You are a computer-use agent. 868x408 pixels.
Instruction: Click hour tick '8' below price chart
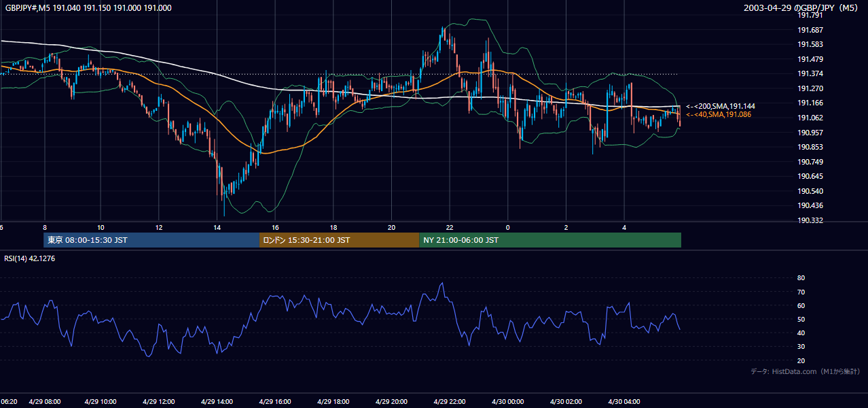[x=44, y=227]
